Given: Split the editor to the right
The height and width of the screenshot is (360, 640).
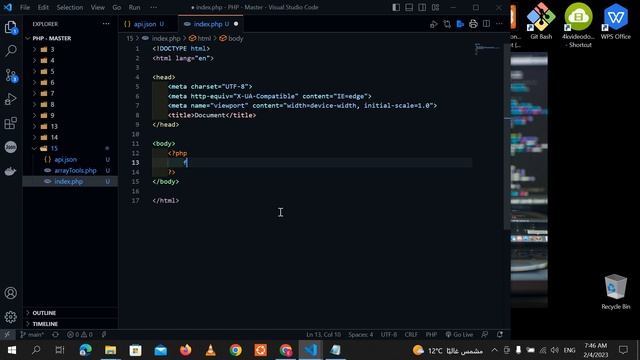Looking at the screenshot, I should tap(486, 24).
